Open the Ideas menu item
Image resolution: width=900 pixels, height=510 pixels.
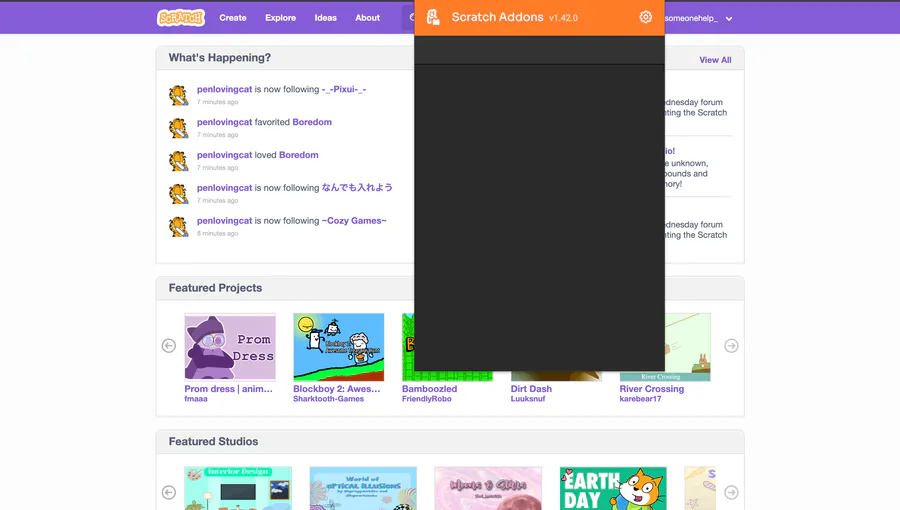coord(325,18)
